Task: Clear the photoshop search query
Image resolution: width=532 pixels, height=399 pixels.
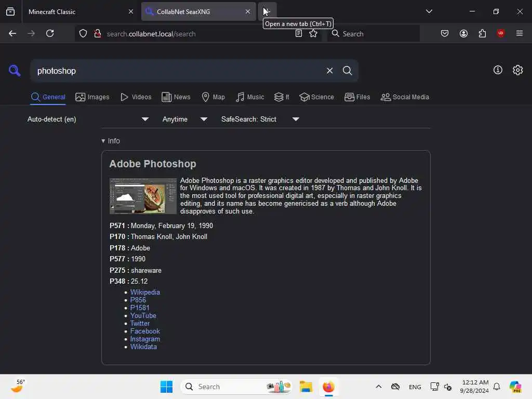Action: [329, 71]
